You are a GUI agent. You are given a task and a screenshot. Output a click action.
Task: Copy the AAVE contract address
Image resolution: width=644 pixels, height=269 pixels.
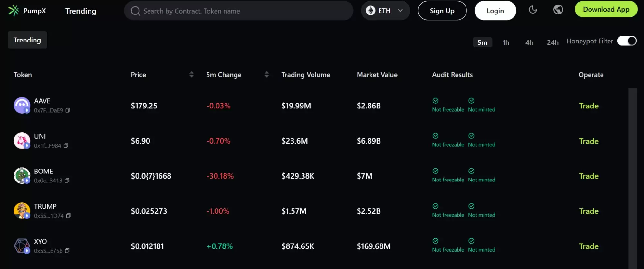[68, 110]
